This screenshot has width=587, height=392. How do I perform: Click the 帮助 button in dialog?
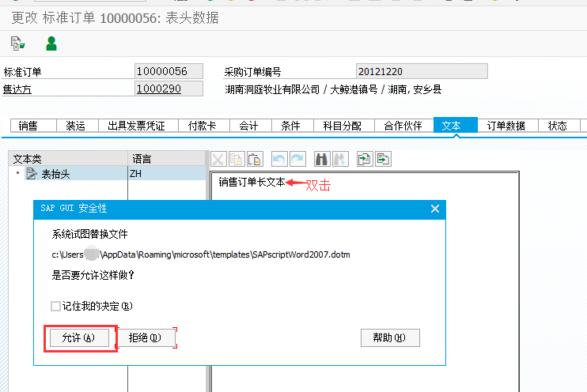coord(390,337)
